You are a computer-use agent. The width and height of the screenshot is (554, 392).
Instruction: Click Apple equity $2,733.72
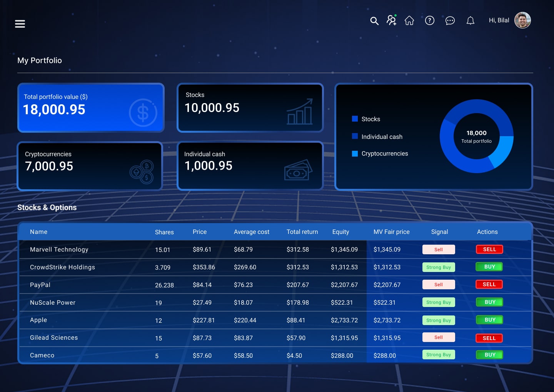click(344, 320)
